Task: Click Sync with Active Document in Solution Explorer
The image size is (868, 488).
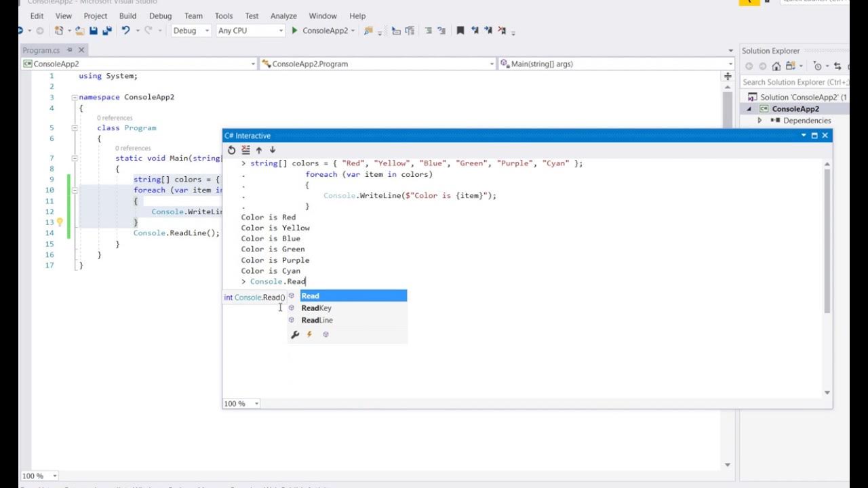Action: coord(838,66)
